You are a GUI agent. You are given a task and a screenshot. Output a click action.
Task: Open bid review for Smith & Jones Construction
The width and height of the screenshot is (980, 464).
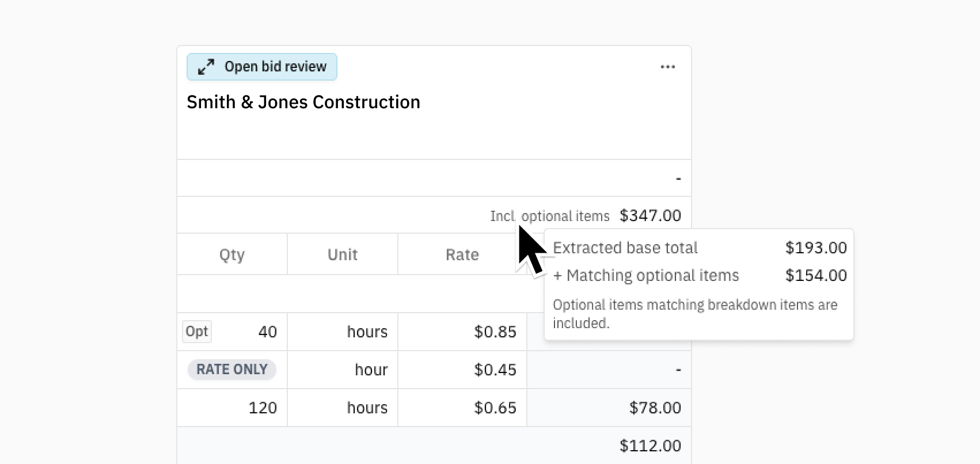[261, 67]
